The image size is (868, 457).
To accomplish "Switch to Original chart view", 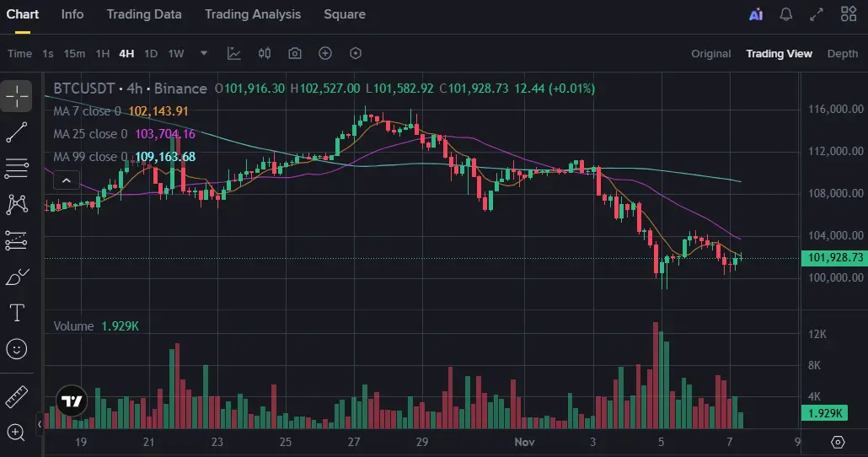I will pyautogui.click(x=710, y=54).
